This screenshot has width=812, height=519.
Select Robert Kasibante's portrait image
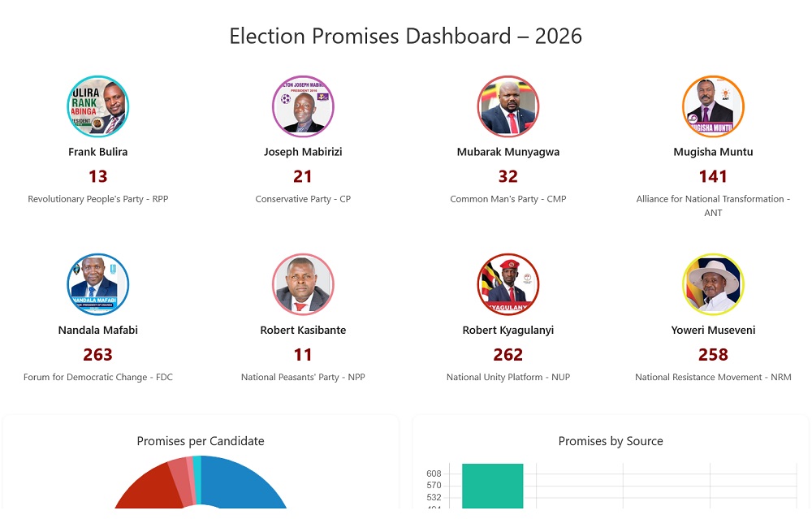303,284
